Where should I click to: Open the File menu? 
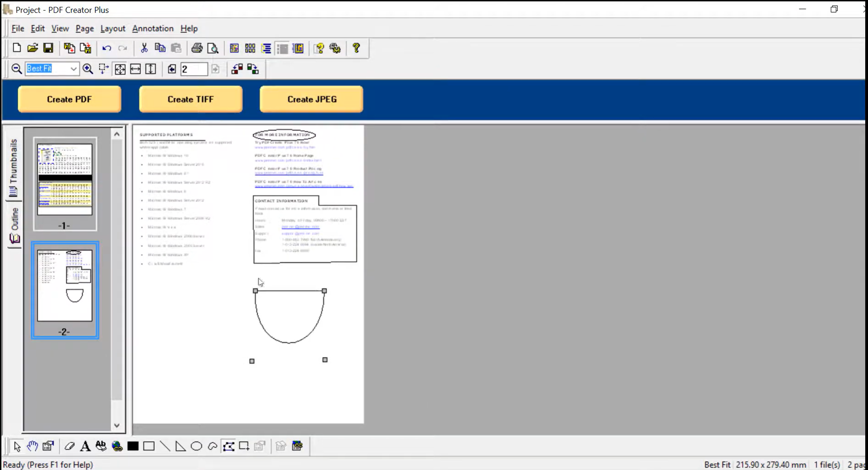(x=18, y=28)
